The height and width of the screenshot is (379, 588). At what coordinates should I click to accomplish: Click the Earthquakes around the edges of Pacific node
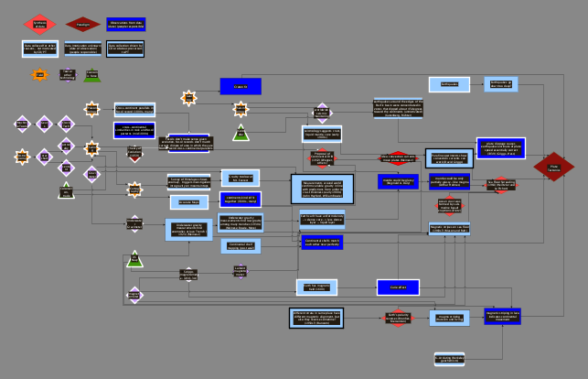click(398, 108)
